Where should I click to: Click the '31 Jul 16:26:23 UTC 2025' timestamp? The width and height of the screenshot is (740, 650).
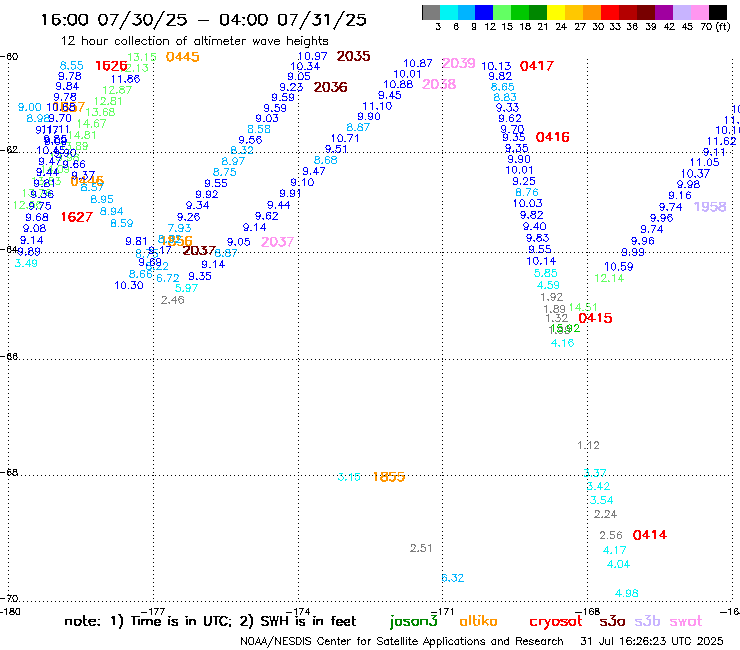click(652, 642)
